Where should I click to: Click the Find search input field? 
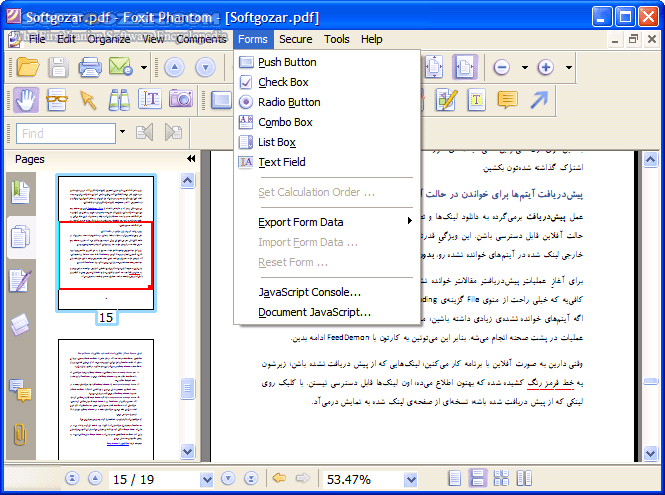pos(66,133)
